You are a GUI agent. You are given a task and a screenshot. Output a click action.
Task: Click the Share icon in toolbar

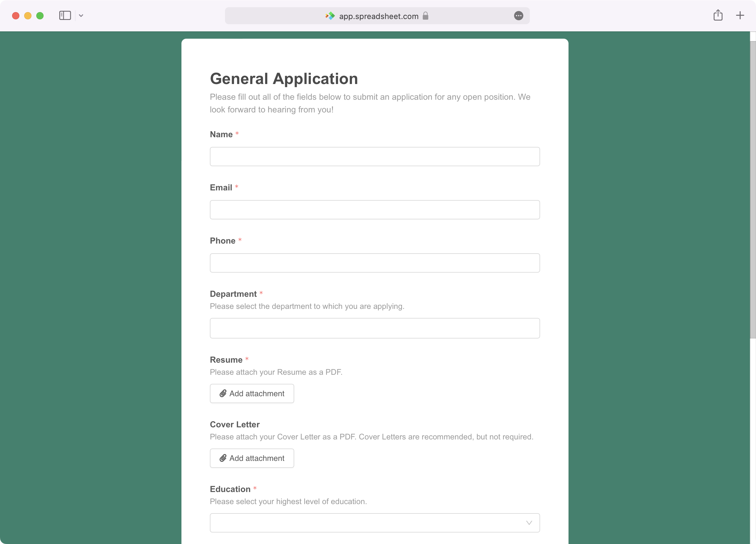(x=718, y=15)
